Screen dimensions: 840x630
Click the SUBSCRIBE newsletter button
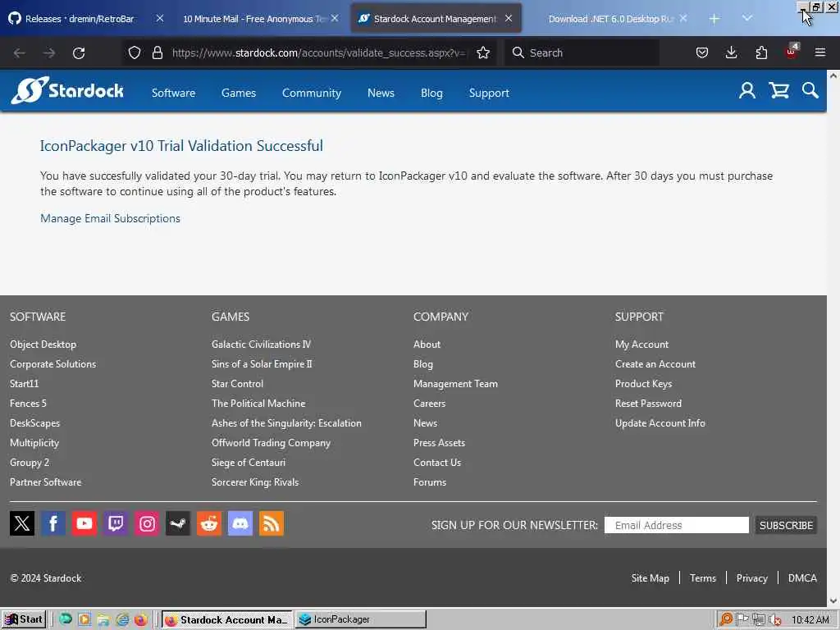click(x=786, y=525)
